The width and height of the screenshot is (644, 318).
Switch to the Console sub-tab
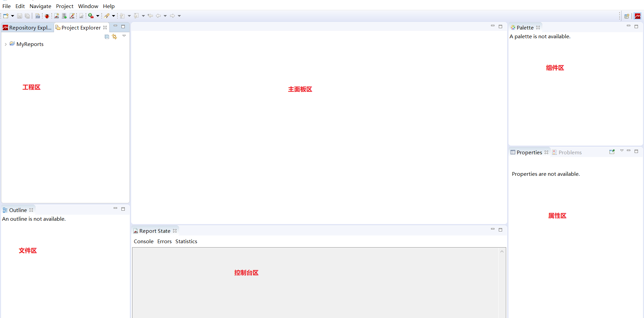pos(144,241)
